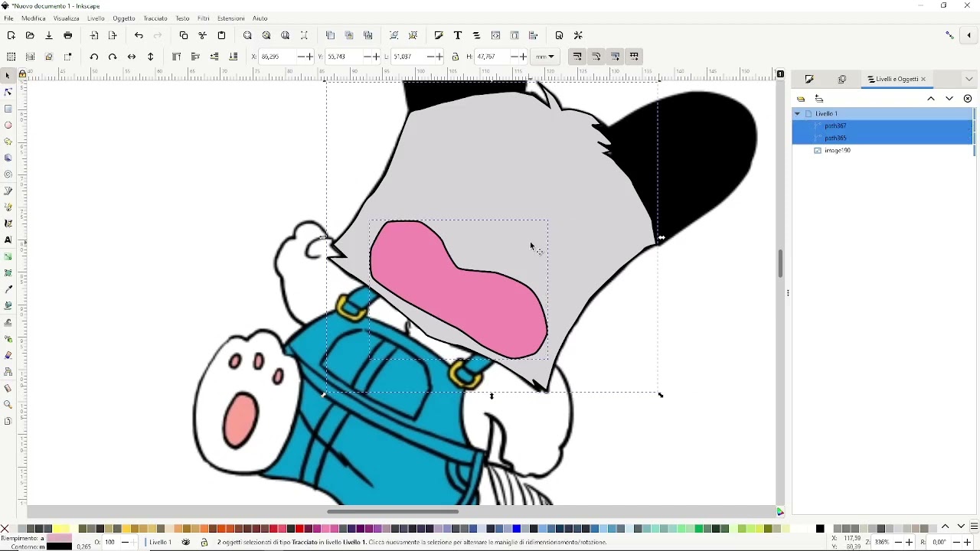Open the Tracciato menu
Viewport: 980px width, 551px height.
click(x=155, y=18)
